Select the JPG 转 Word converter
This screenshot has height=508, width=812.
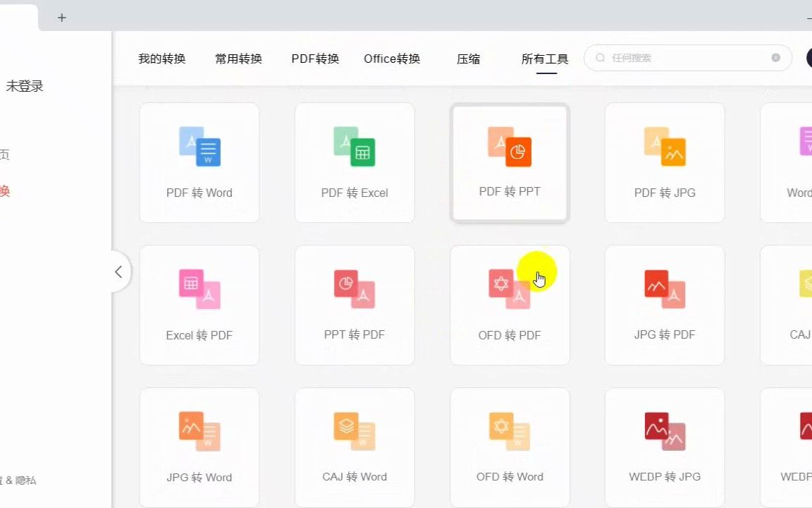pos(199,447)
